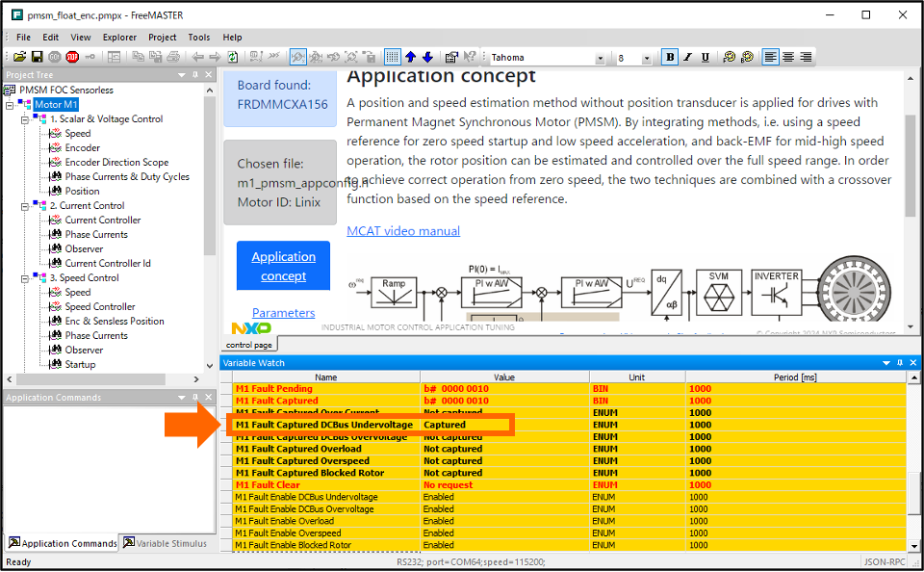924x572 pixels.
Task: Navigate forward with the right arrow icon
Action: pos(215,57)
